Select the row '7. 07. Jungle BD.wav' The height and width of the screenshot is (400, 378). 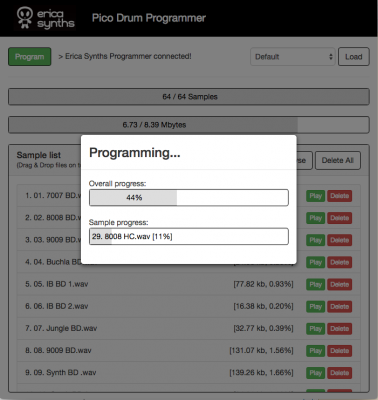point(189,329)
